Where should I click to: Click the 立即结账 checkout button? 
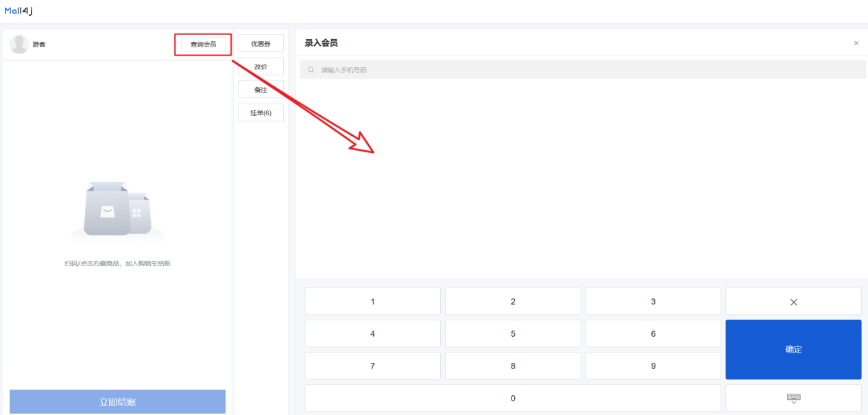click(117, 402)
